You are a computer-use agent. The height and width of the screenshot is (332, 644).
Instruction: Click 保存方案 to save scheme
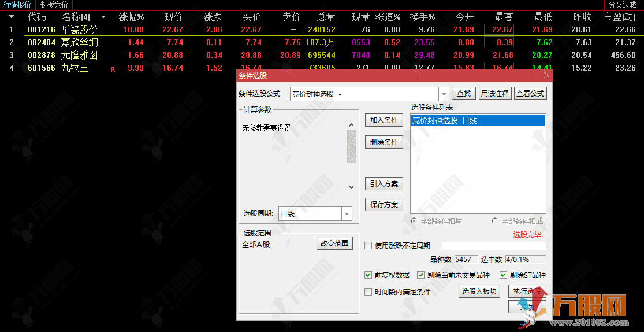point(384,205)
